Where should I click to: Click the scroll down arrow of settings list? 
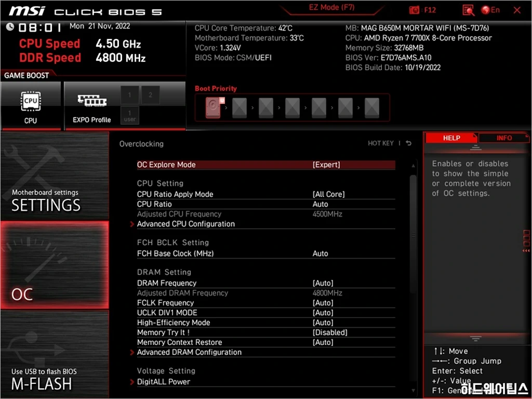(413, 391)
